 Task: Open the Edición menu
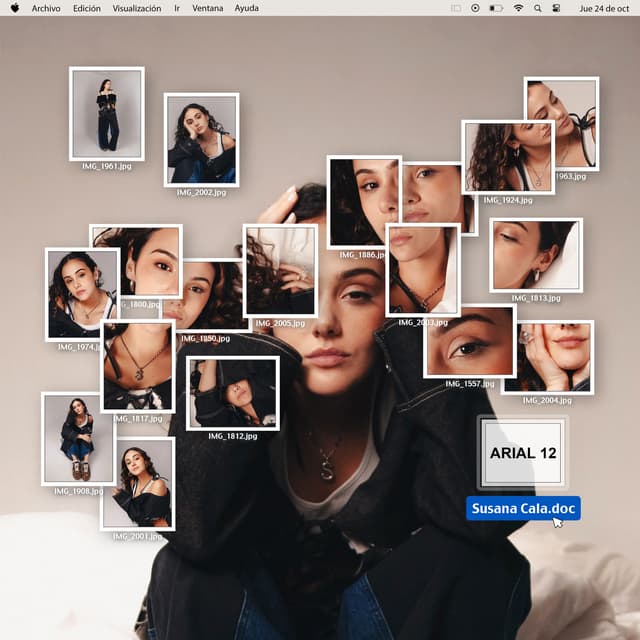pyautogui.click(x=86, y=8)
